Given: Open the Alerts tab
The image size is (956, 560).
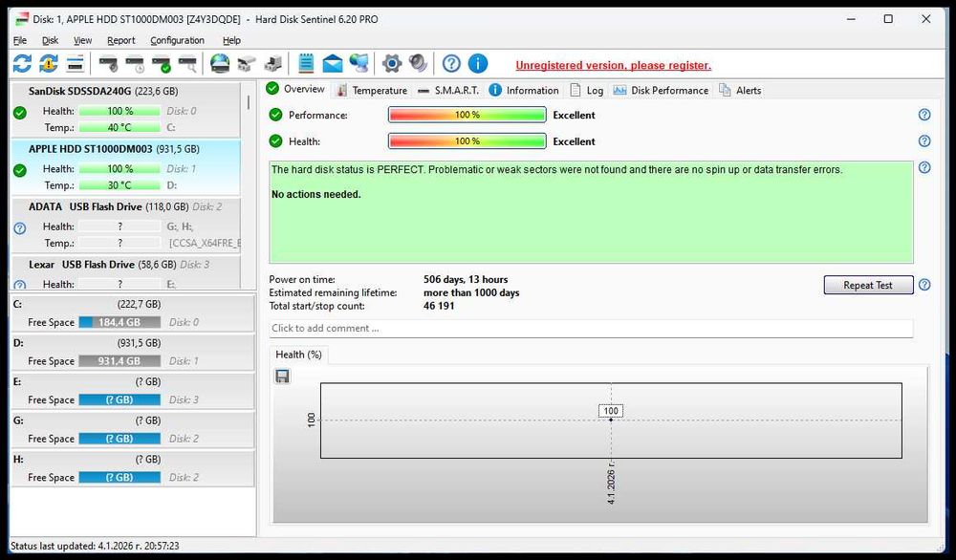Looking at the screenshot, I should 740,90.
